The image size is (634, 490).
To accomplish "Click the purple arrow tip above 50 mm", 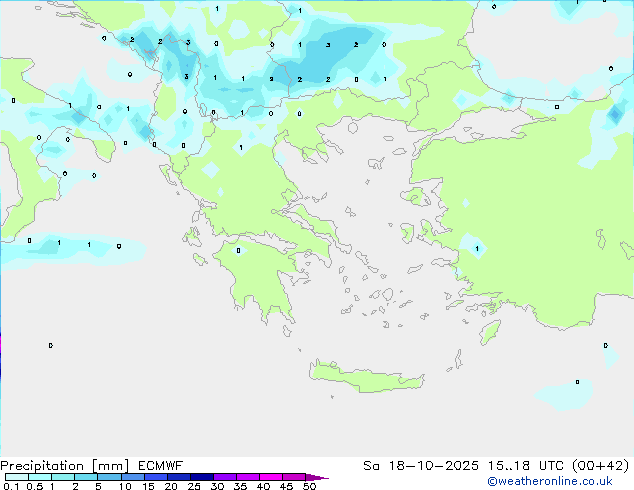I will point(317,477).
